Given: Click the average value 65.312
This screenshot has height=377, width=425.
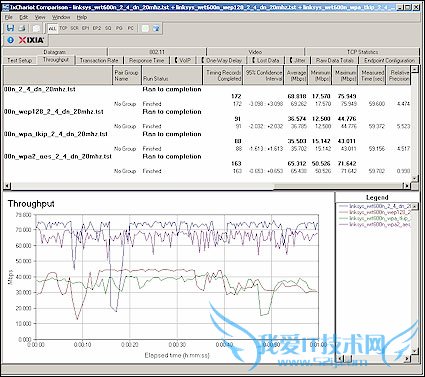Looking at the screenshot, I should click(297, 164).
